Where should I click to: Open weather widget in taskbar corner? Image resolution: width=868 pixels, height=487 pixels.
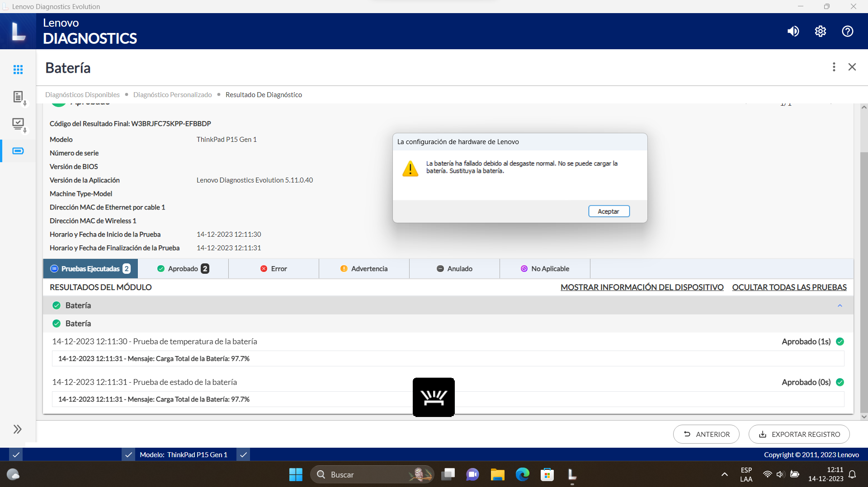13,474
